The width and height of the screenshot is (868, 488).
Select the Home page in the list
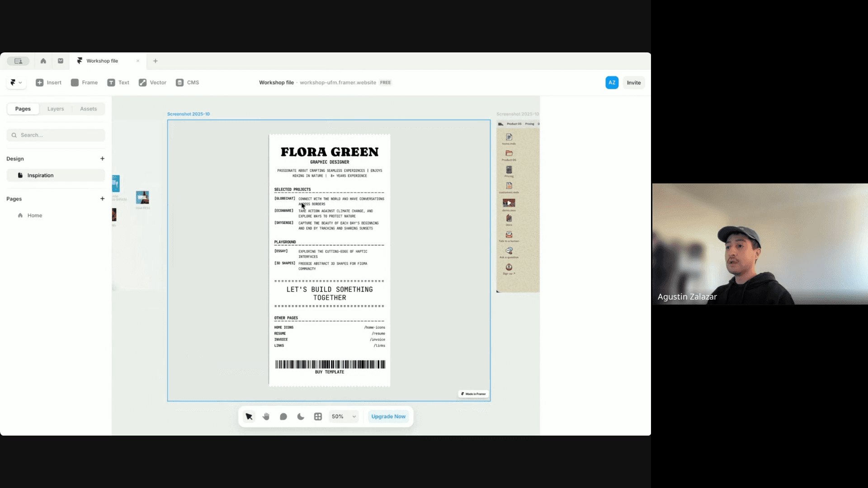35,216
